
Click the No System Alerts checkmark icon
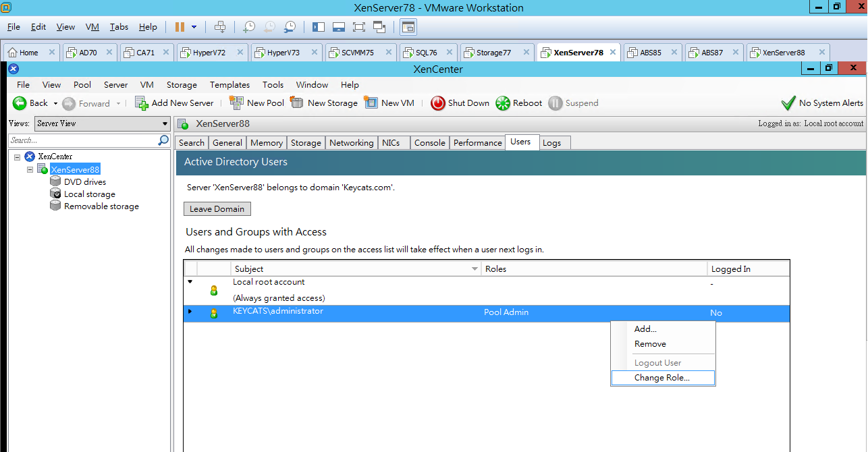coord(788,103)
